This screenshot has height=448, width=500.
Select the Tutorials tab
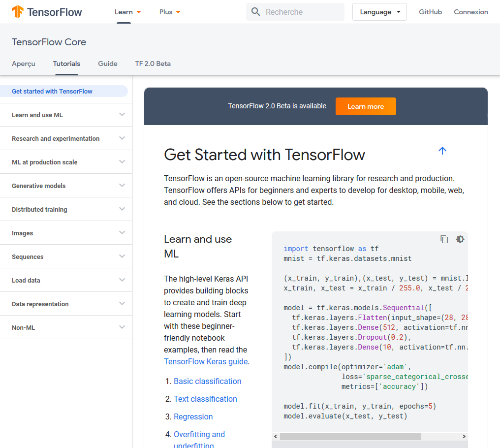tap(66, 64)
